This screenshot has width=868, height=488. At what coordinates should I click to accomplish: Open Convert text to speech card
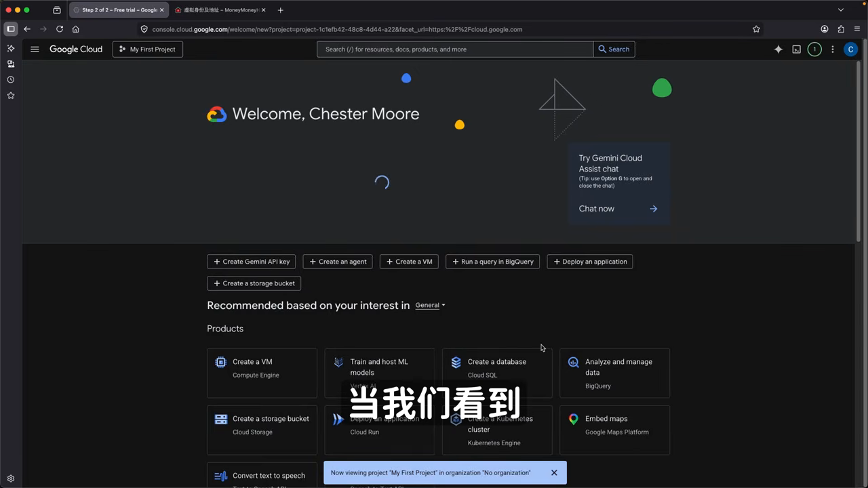(x=262, y=475)
